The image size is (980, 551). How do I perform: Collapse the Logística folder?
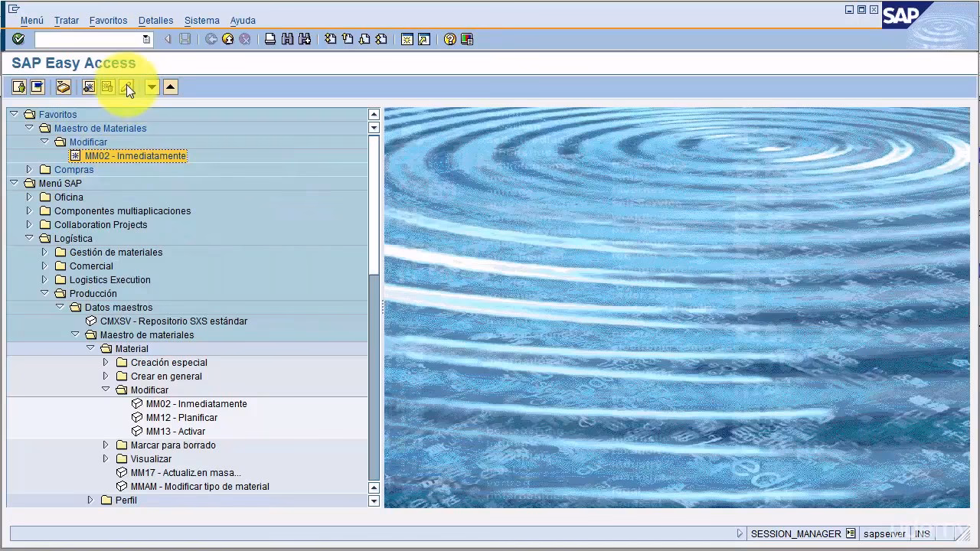29,239
